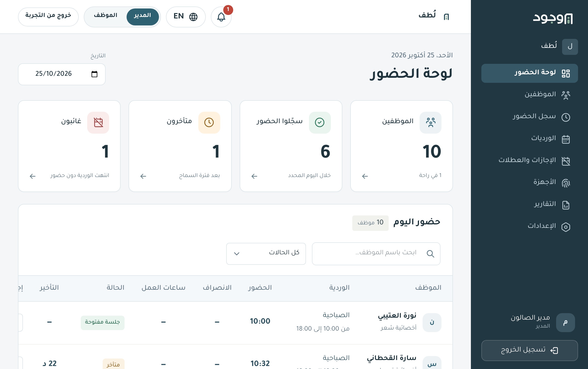The width and height of the screenshot is (588, 369).
Task: Click the 10 موظف count badge
Action: (x=370, y=223)
